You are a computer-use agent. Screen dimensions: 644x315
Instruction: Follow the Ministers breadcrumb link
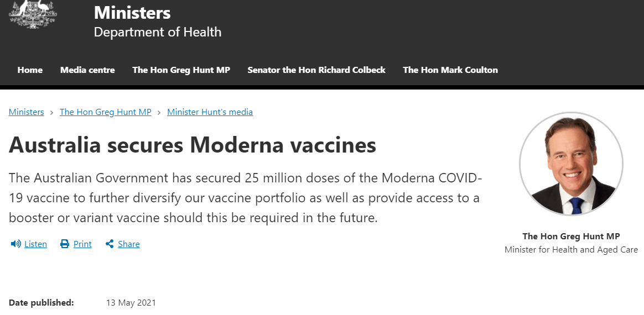(x=27, y=112)
